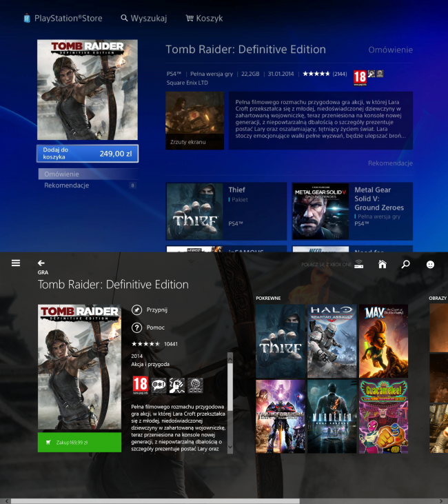Image resolution: width=448 pixels, height=504 pixels.
Task: Open Thief recommendation card on PlayStation
Action: (x=226, y=211)
